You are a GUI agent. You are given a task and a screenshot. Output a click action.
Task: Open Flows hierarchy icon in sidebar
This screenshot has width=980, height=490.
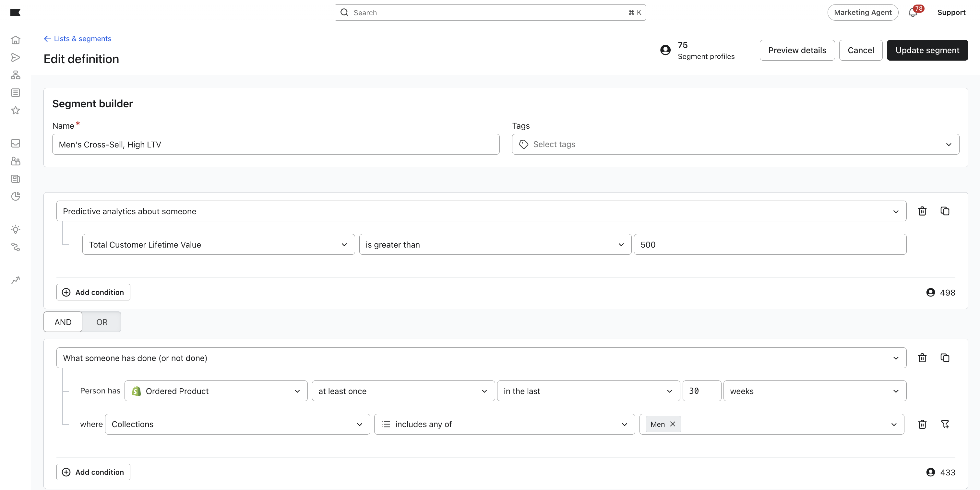15,75
